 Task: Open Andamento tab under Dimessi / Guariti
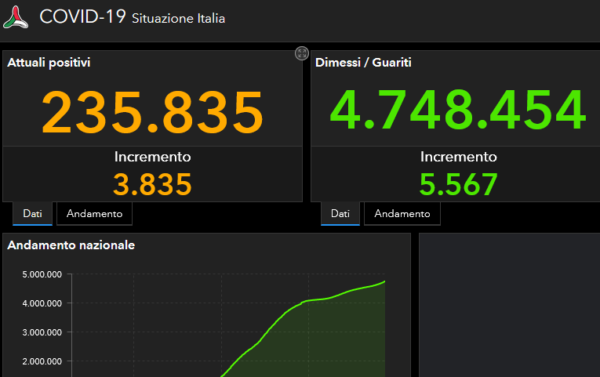tap(402, 214)
